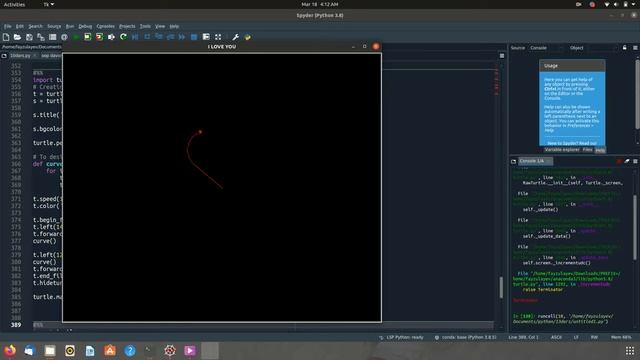Open the Tools menu
640x360 pixels.
(x=145, y=26)
